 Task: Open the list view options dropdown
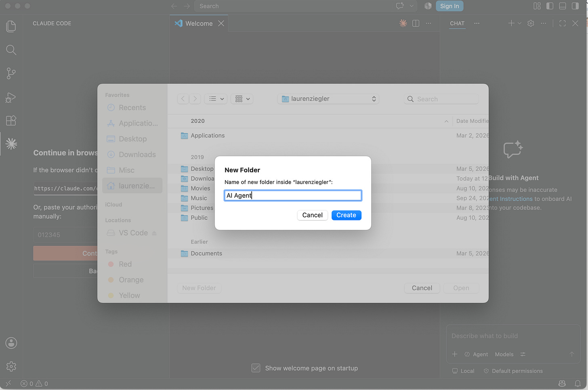[216, 99]
